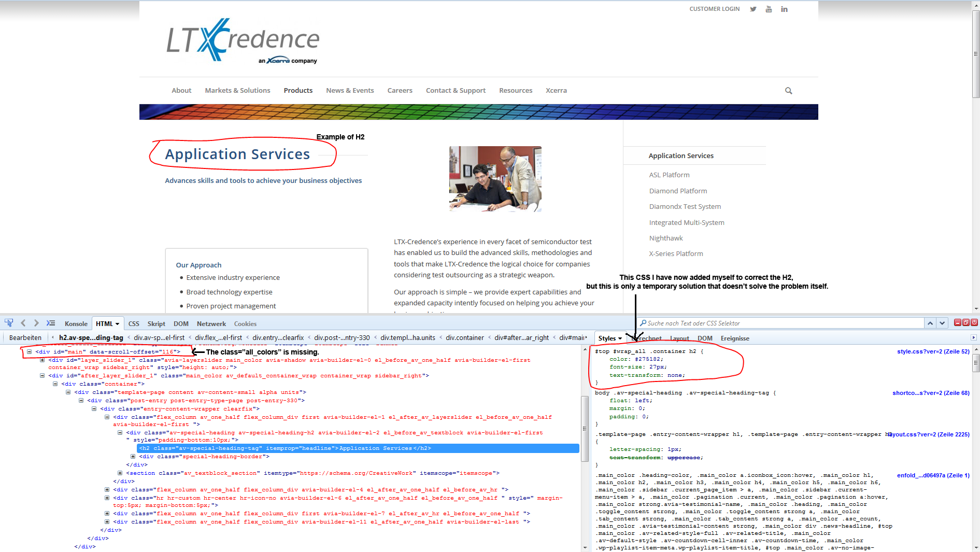
Task: Open style.css?ver=2 (Zeile 52) source link
Action: (933, 351)
